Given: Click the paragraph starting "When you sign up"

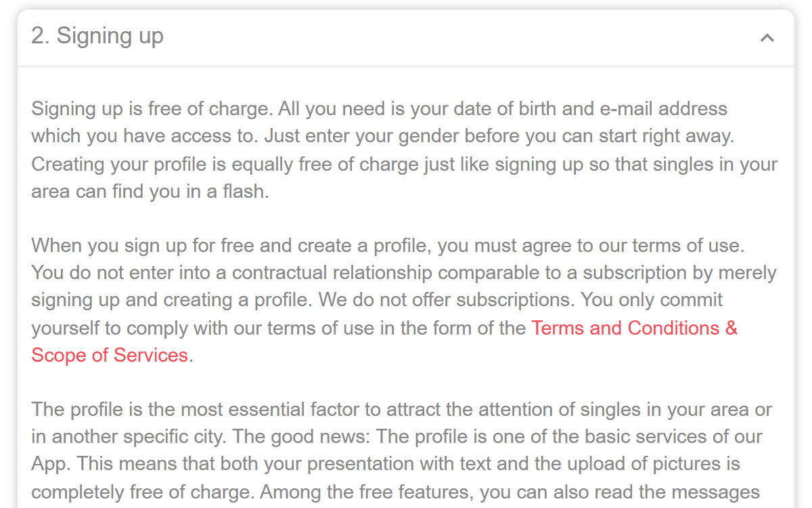Looking at the screenshot, I should click(404, 300).
